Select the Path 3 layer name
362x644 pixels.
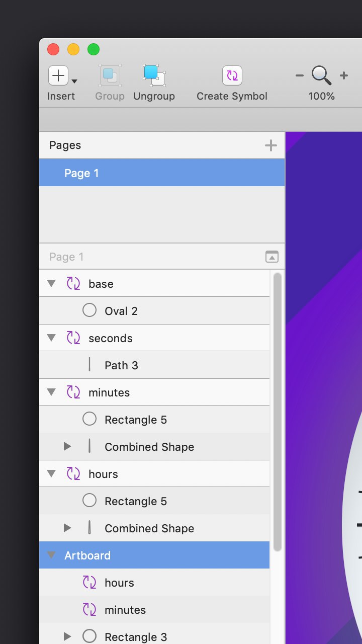point(121,365)
